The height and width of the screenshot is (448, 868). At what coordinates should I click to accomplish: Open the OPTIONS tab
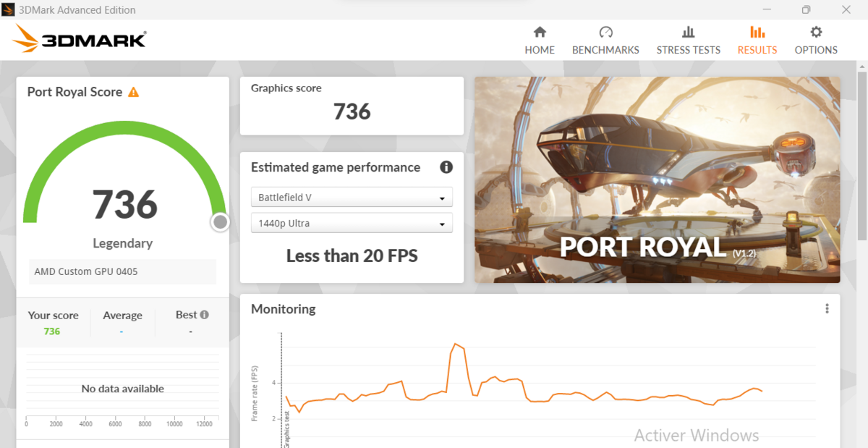(x=816, y=41)
